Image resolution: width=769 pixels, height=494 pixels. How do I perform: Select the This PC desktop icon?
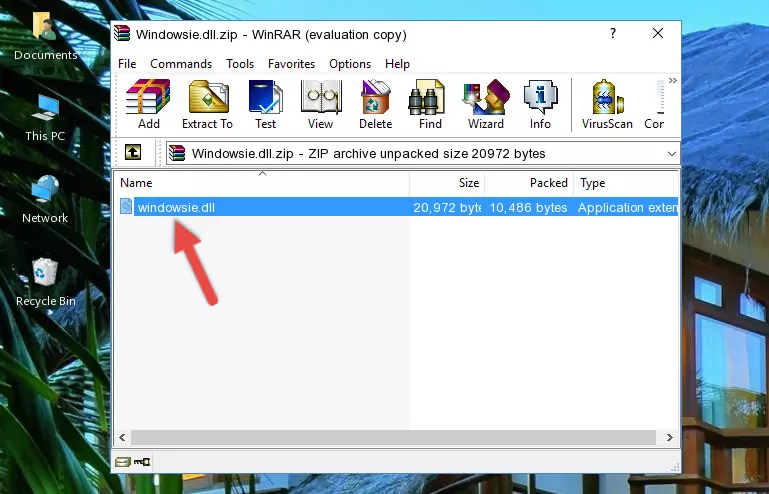click(x=45, y=118)
